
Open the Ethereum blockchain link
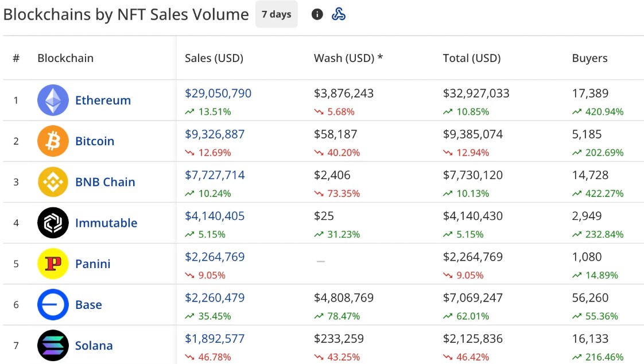(103, 100)
